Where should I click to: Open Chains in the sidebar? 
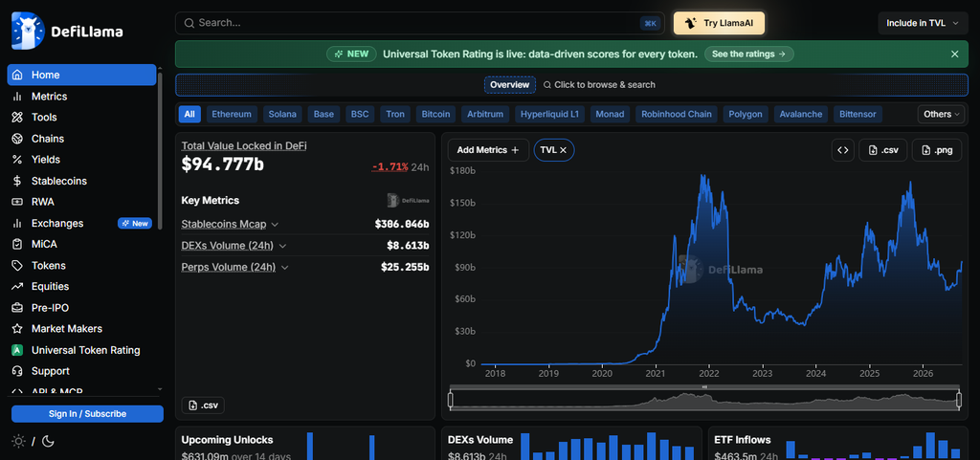point(81,139)
